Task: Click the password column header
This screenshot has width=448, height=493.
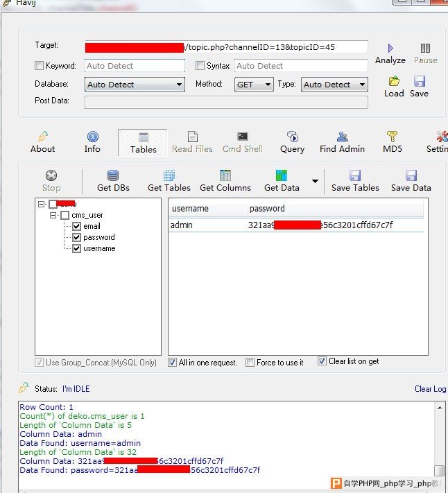Action: pos(334,209)
